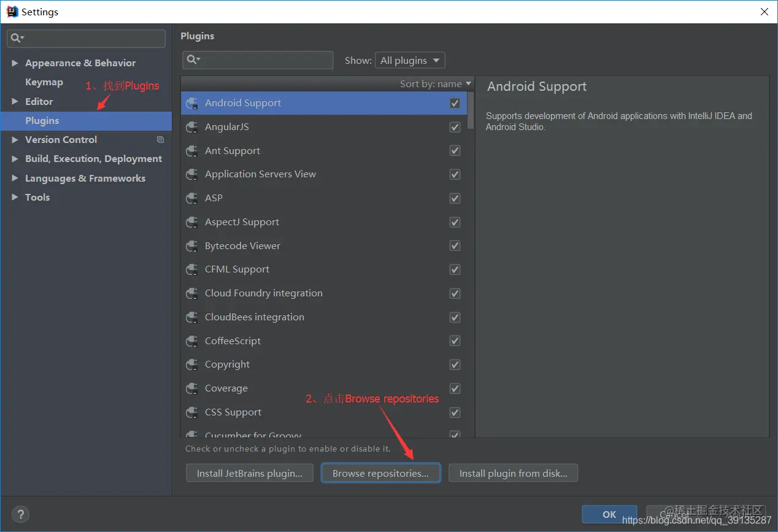
Task: Expand Build, Execution, Deployment node
Action: pos(15,159)
